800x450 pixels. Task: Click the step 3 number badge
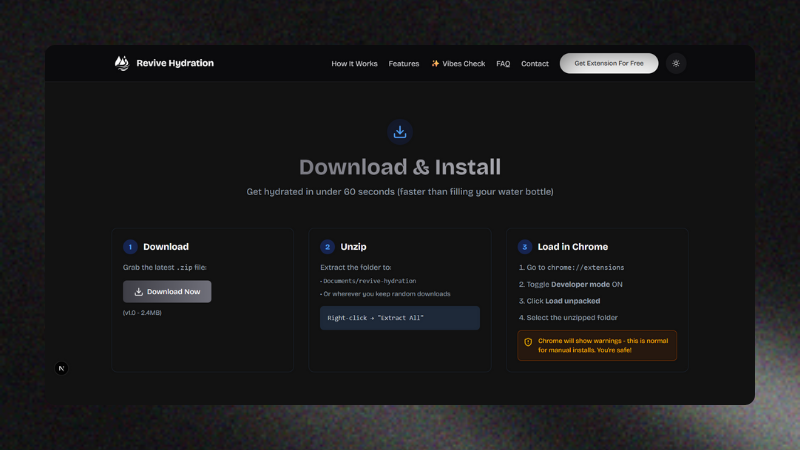click(x=524, y=247)
